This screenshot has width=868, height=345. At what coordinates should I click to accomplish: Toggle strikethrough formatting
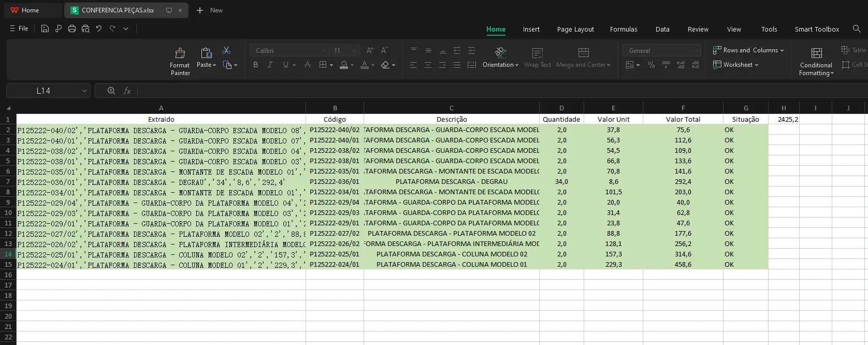[308, 65]
